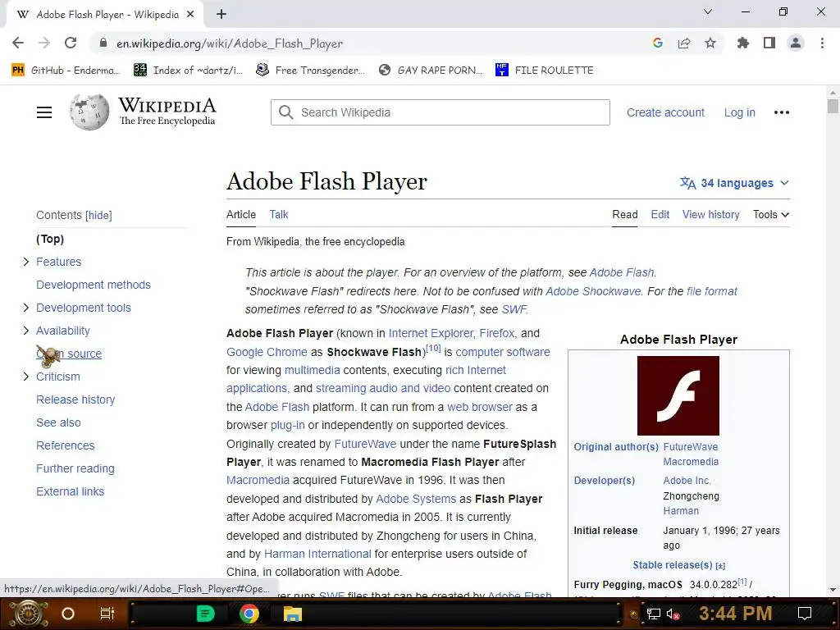
Task: Open Chrome three-dot menu
Action: click(x=822, y=43)
